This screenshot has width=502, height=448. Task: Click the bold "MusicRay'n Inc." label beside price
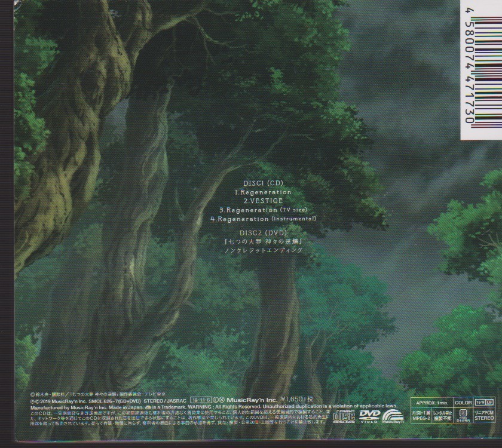click(x=252, y=400)
